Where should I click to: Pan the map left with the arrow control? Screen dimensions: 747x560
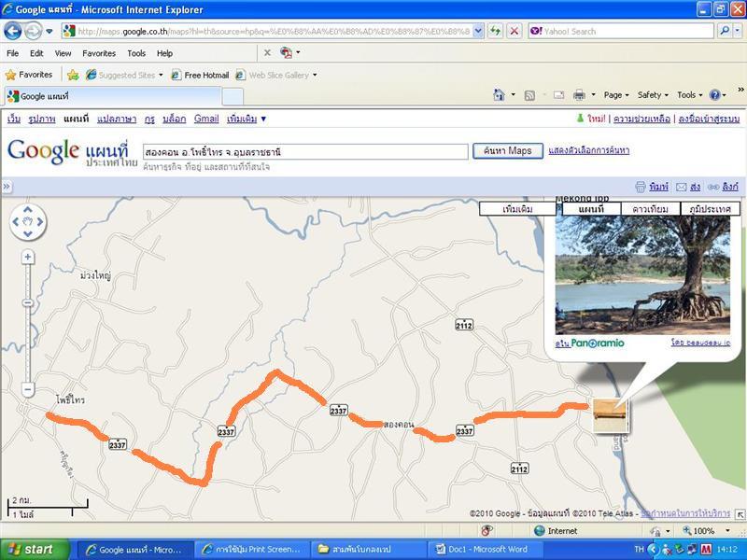coord(16,221)
